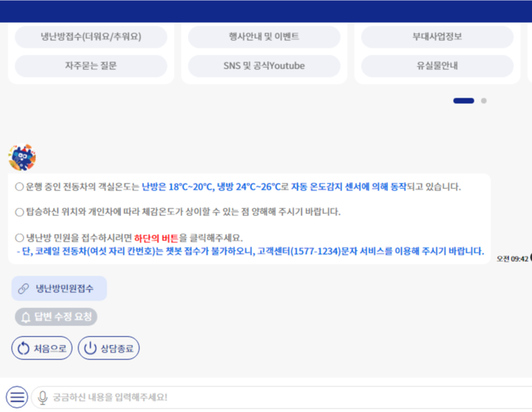Image resolution: width=532 pixels, height=412 pixels.
Task: End consultation with 상담종료 button
Action: pyautogui.click(x=109, y=348)
